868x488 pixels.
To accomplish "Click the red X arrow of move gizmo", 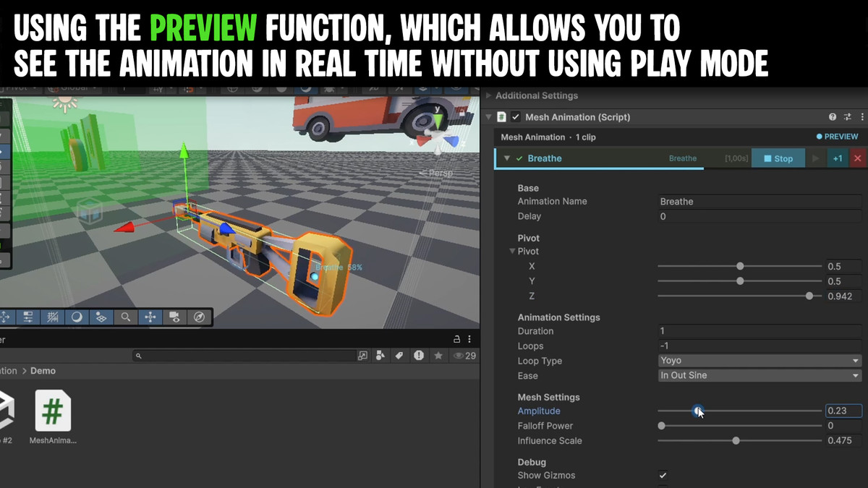I will point(126,228).
